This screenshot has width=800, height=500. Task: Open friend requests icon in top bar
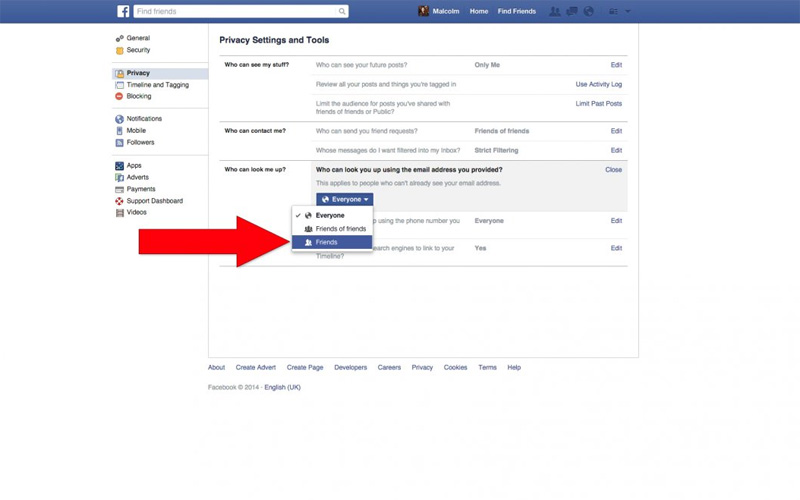click(555, 12)
